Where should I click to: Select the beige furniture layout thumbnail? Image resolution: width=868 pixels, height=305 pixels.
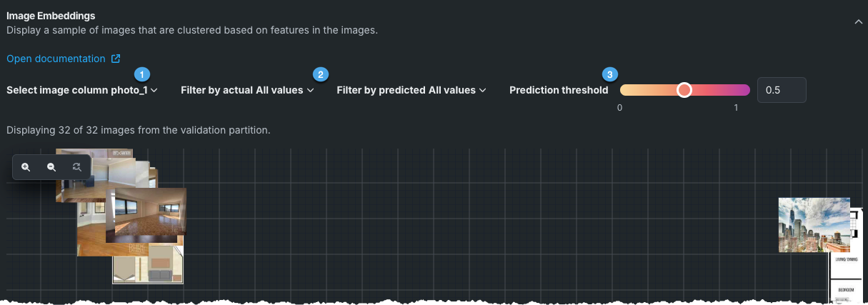click(x=148, y=266)
